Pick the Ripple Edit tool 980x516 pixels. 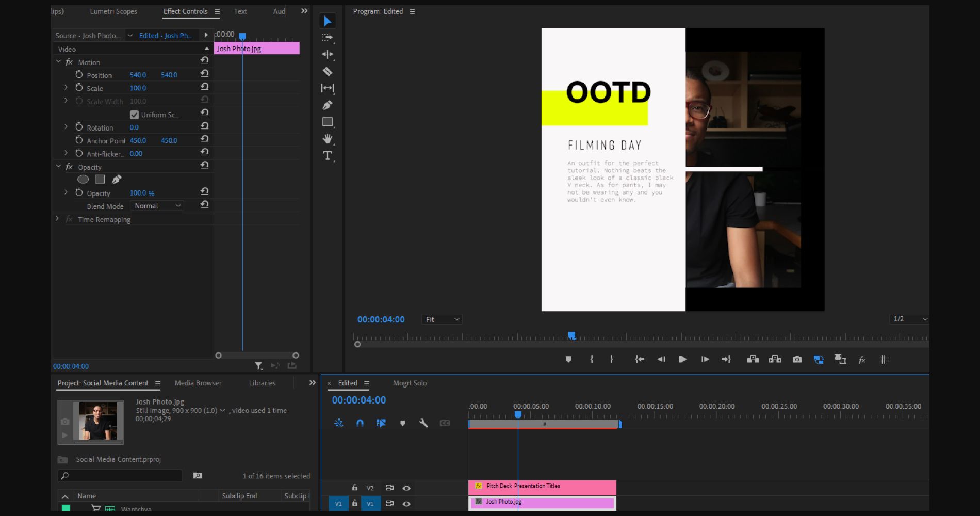pos(327,54)
